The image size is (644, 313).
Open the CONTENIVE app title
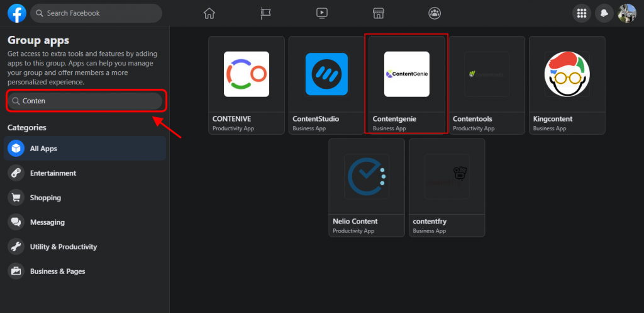point(231,119)
